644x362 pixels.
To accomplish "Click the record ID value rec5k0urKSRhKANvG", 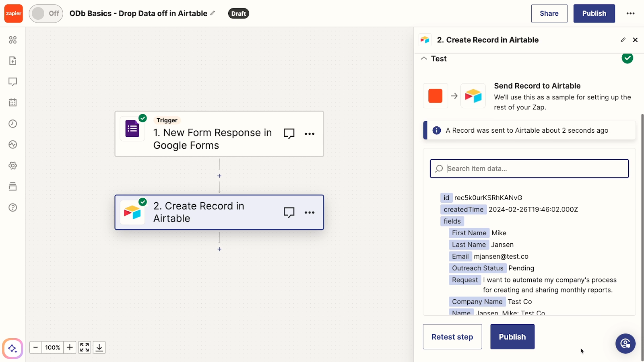I will click(x=488, y=197).
